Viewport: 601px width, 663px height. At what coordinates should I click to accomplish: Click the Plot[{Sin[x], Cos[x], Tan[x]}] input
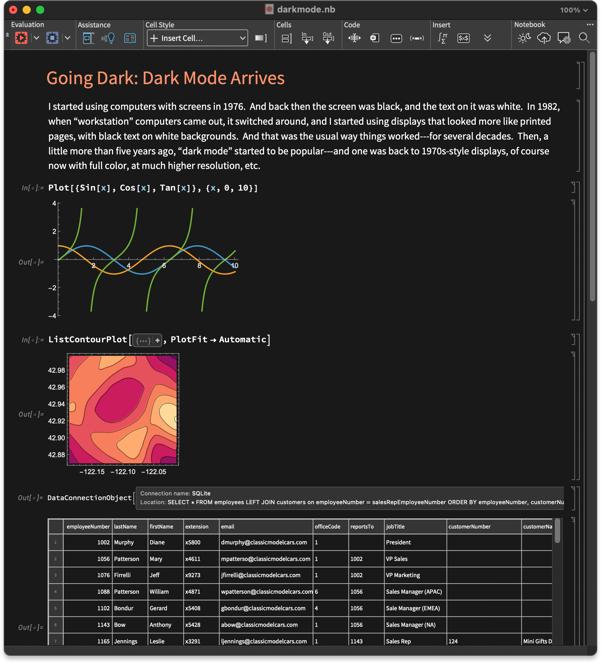[153, 188]
